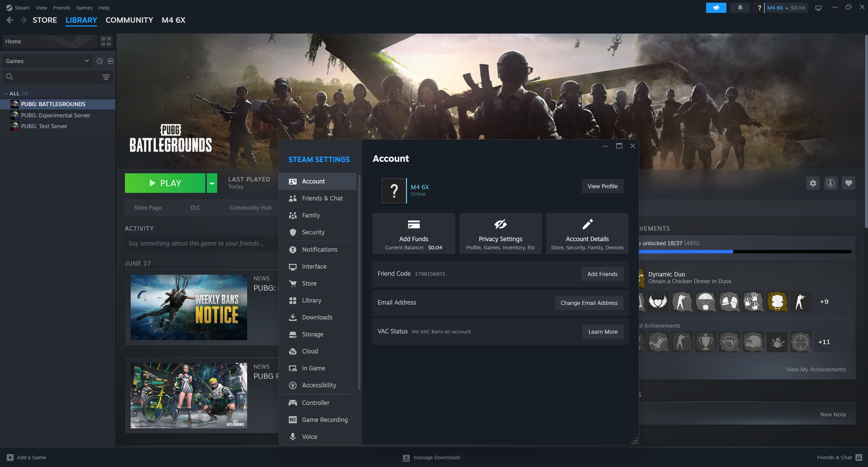
Task: Click the Add Funds card
Action: (x=413, y=233)
